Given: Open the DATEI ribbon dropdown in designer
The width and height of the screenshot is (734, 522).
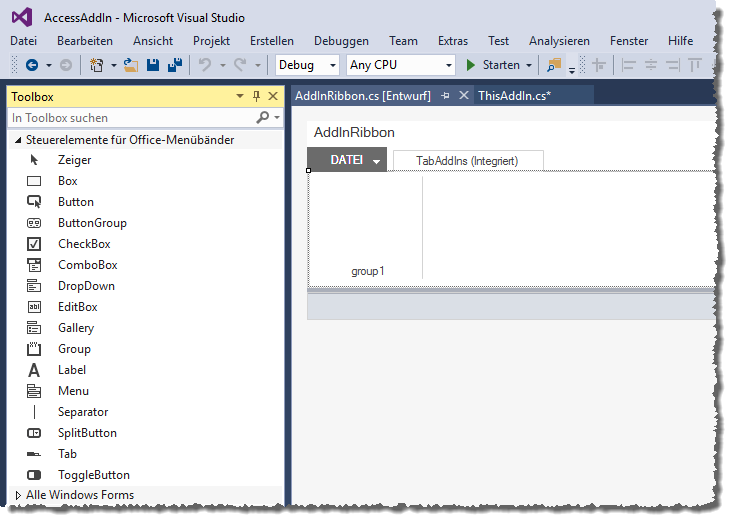Looking at the screenshot, I should 376,162.
